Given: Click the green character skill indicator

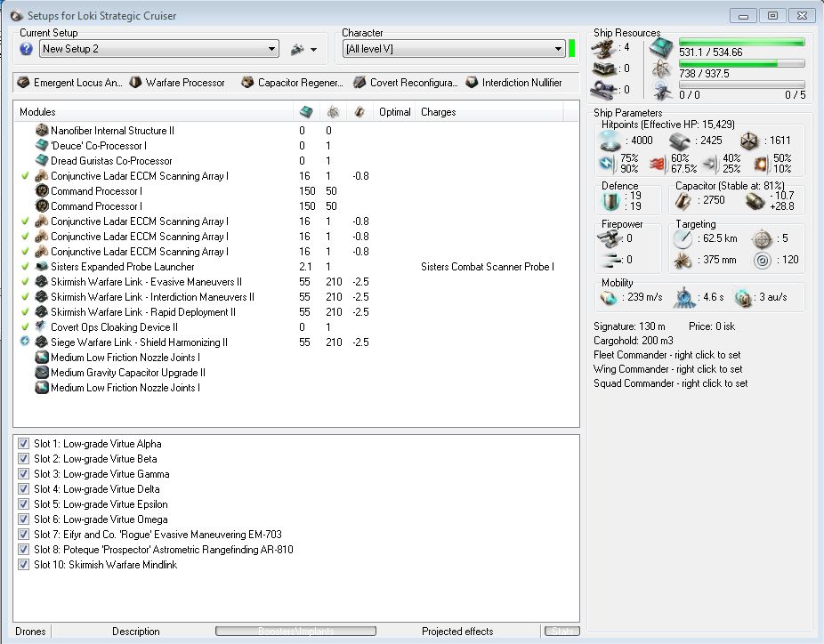Looking at the screenshot, I should [572, 49].
